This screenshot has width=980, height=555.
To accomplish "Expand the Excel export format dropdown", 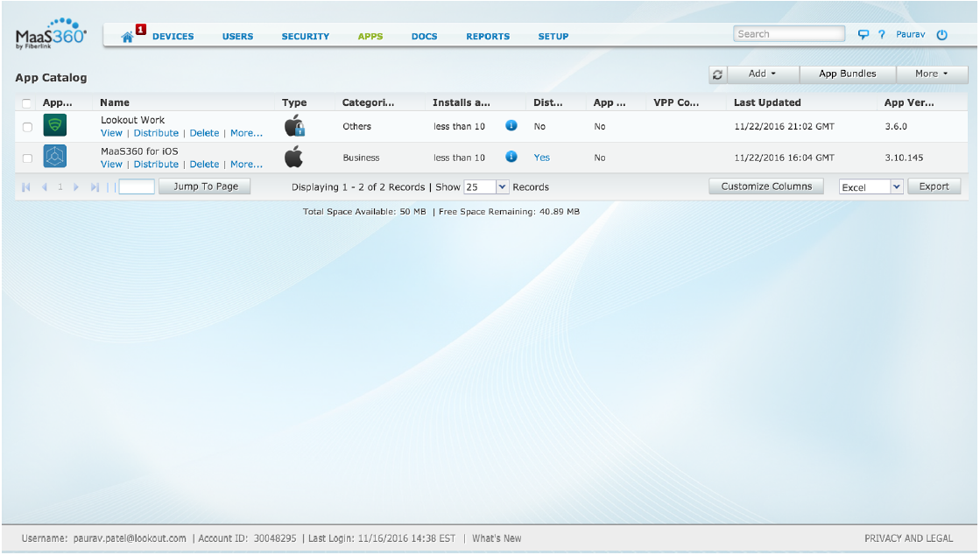I will 896,186.
